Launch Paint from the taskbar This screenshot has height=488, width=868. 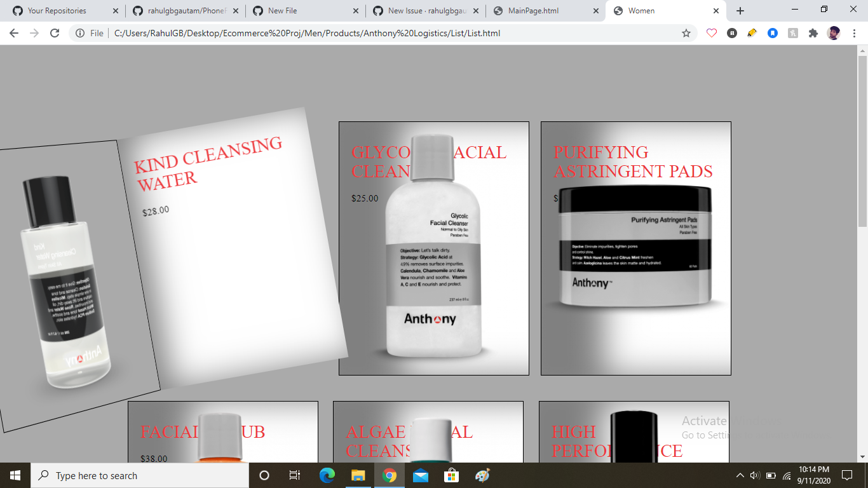click(482, 475)
